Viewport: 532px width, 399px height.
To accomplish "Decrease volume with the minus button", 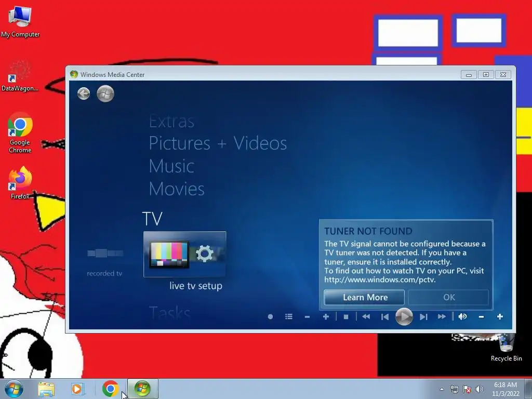I will [x=481, y=316].
